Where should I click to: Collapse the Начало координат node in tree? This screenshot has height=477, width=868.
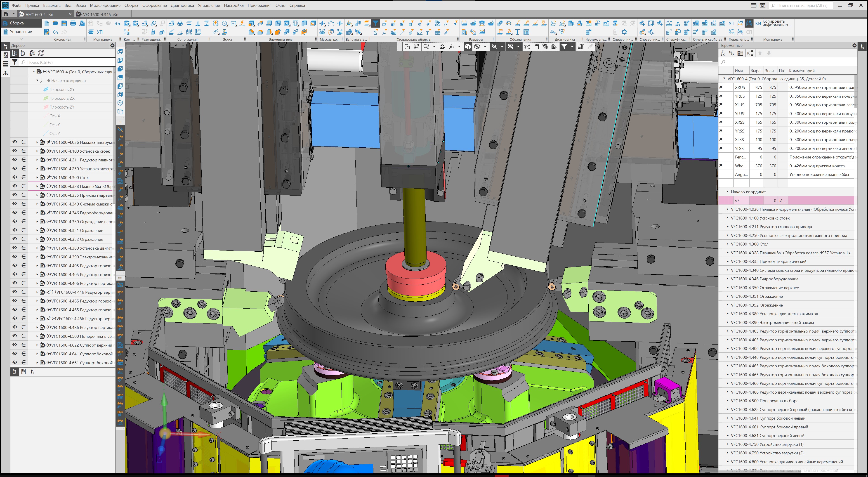click(x=37, y=80)
